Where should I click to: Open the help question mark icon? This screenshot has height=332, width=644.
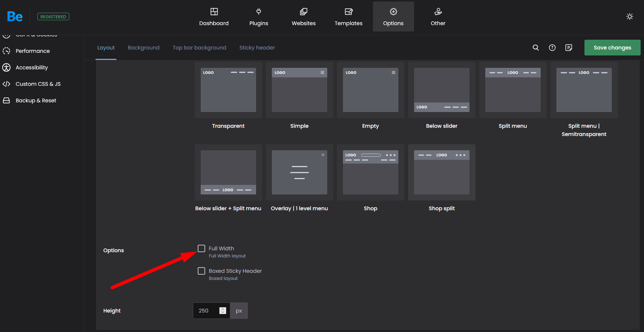coord(552,48)
